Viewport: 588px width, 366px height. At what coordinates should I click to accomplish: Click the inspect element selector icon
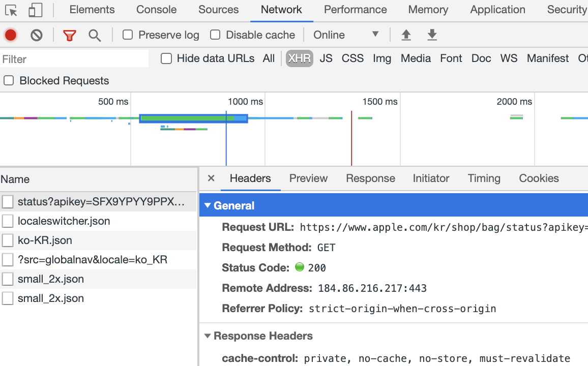(x=11, y=10)
